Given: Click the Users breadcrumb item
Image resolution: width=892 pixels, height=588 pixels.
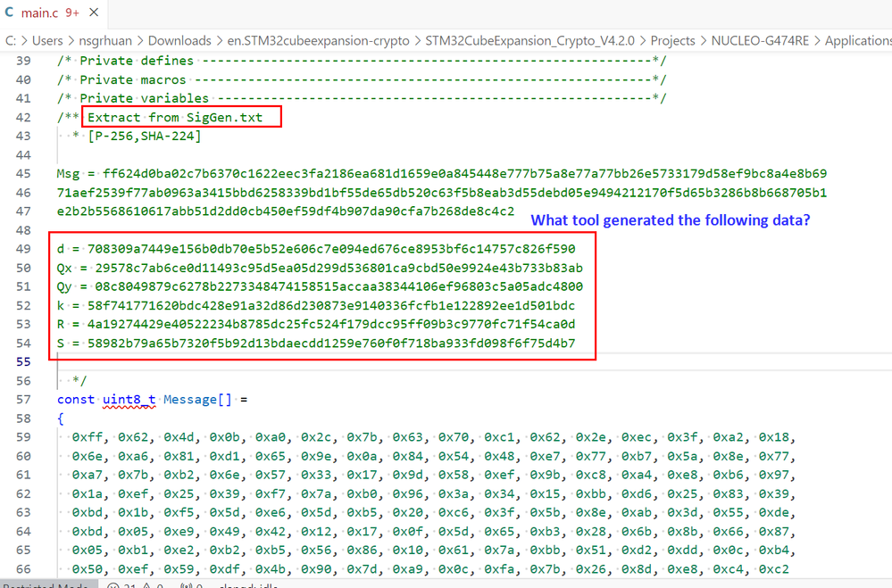Looking at the screenshot, I should (47, 40).
